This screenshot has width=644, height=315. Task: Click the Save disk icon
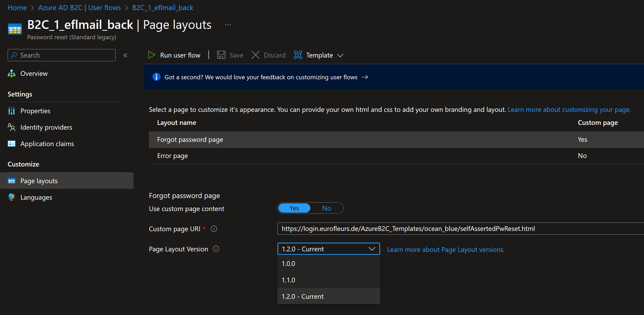(x=221, y=55)
